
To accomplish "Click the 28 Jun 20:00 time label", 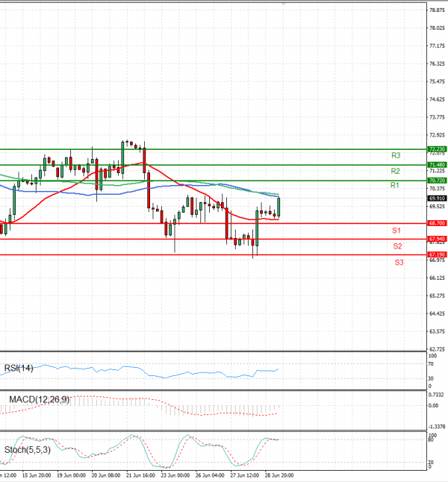I will [x=279, y=475].
